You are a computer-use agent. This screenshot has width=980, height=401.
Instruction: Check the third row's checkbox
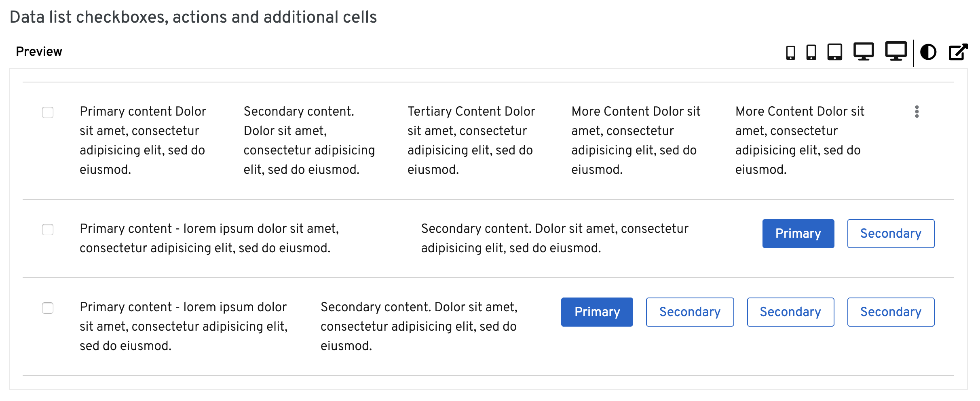[47, 308]
